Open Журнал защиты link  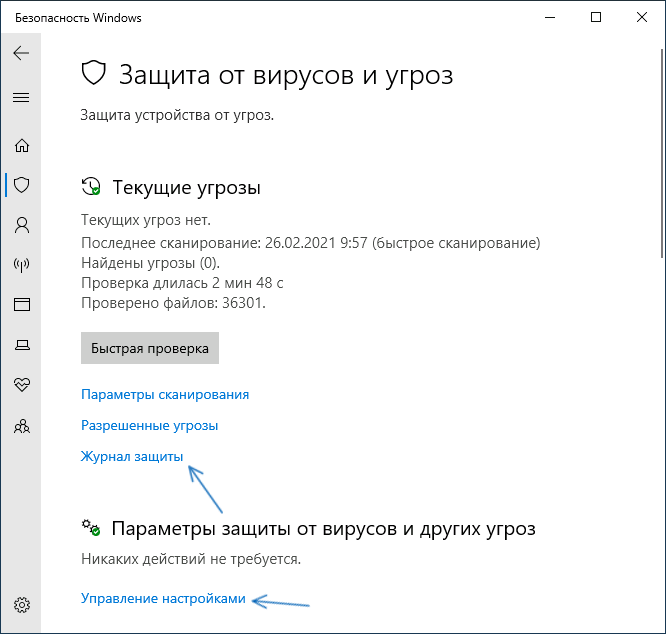pyautogui.click(x=132, y=456)
